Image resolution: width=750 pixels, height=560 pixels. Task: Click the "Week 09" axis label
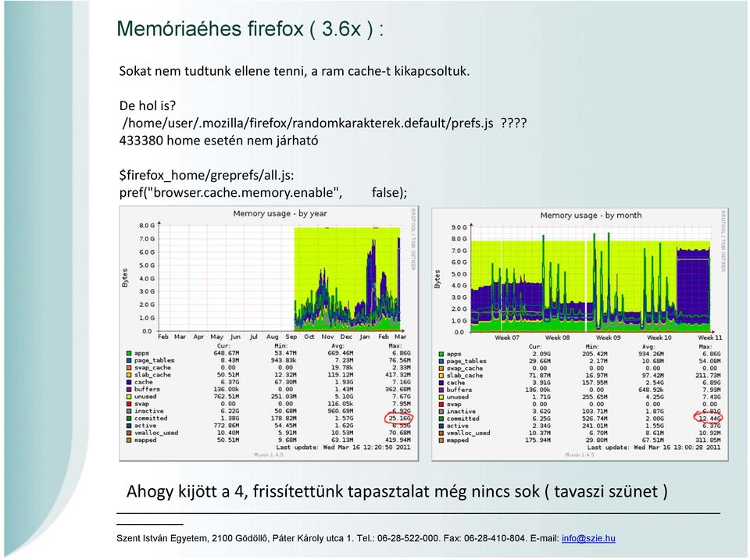click(608, 337)
